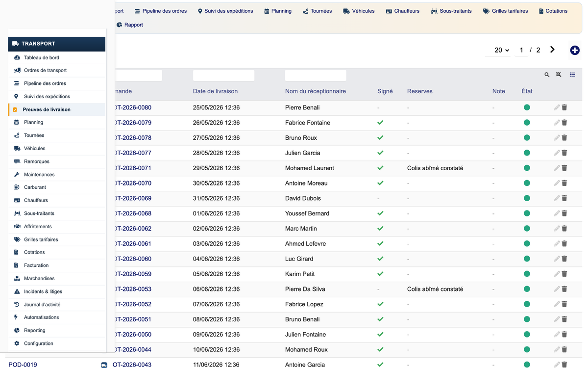The width and height of the screenshot is (588, 368).
Task: Click the Journal d'activité history icon
Action: coord(17,305)
